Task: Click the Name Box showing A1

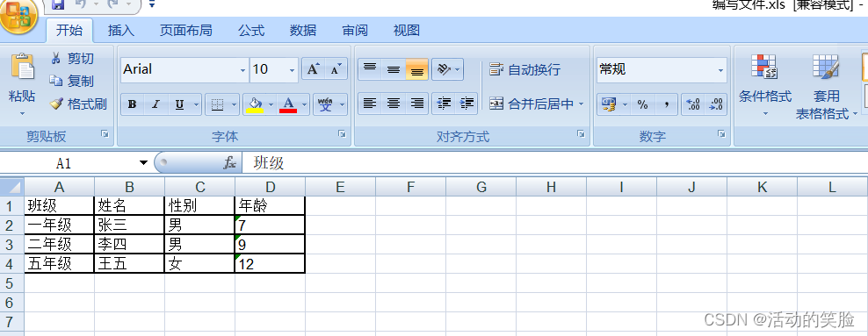Action: click(63, 163)
